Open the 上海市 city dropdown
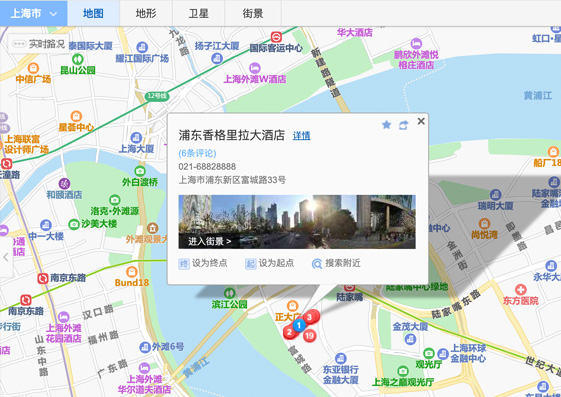 (x=34, y=13)
